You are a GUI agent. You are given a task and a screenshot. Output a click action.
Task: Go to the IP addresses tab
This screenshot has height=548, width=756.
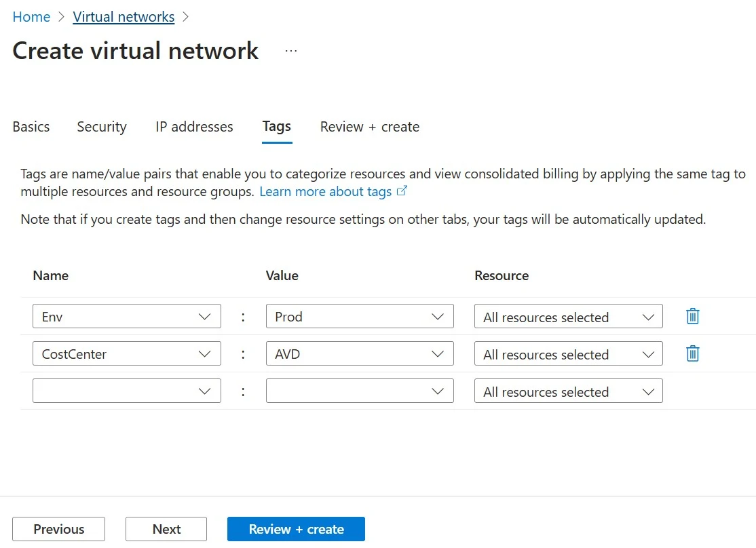click(194, 127)
